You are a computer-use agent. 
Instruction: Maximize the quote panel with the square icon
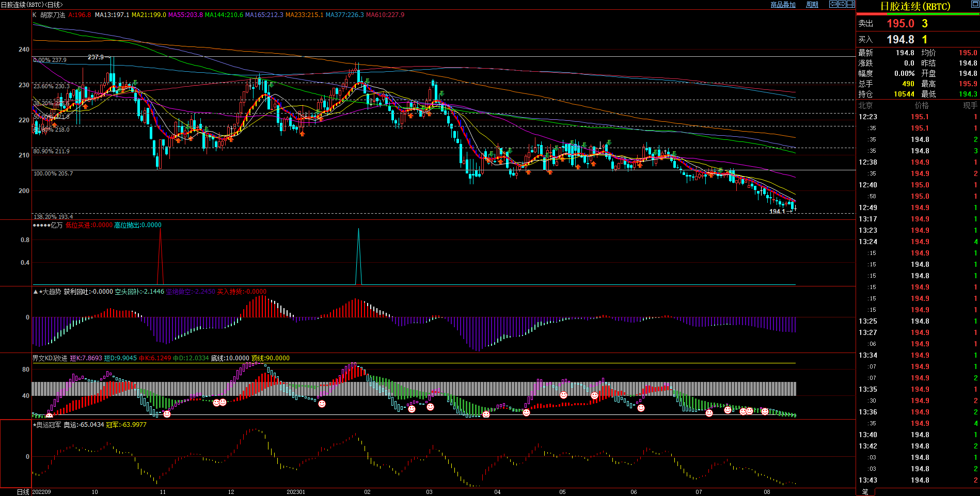click(974, 5)
